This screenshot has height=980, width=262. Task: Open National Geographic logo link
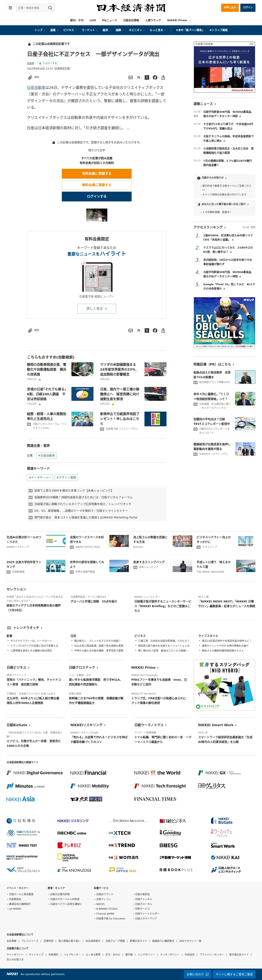68,857
